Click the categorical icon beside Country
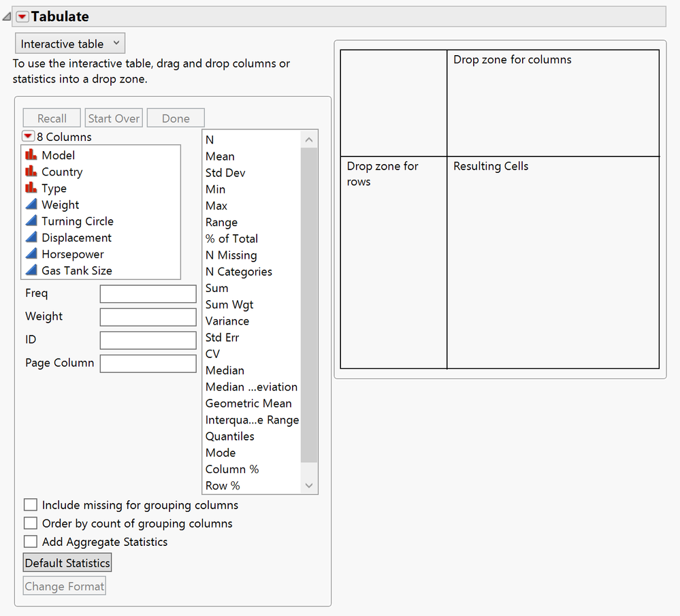Screen dimensions: 680x616 tap(31, 172)
